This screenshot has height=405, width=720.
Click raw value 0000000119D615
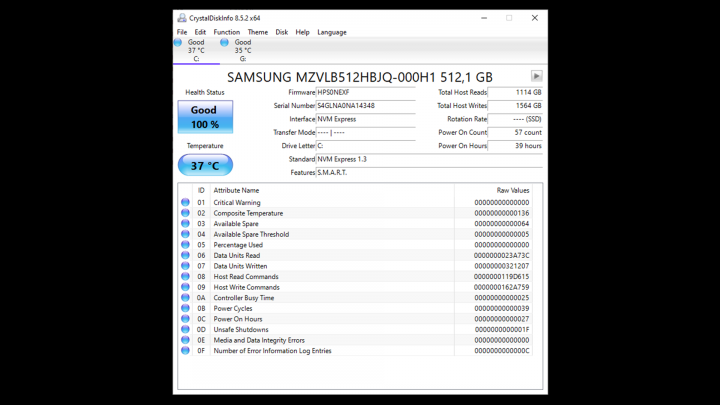(501, 276)
